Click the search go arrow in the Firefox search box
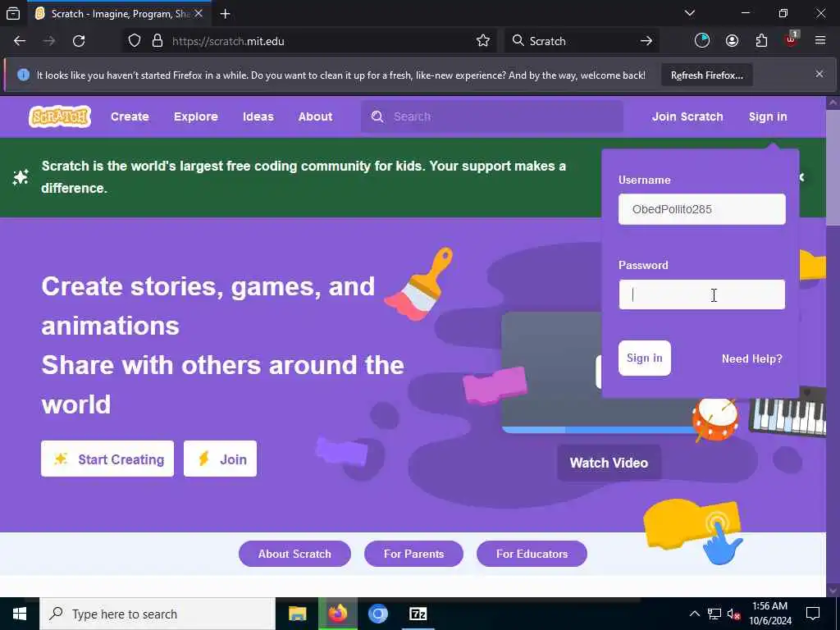Viewport: 840px width, 630px height. coord(646,41)
